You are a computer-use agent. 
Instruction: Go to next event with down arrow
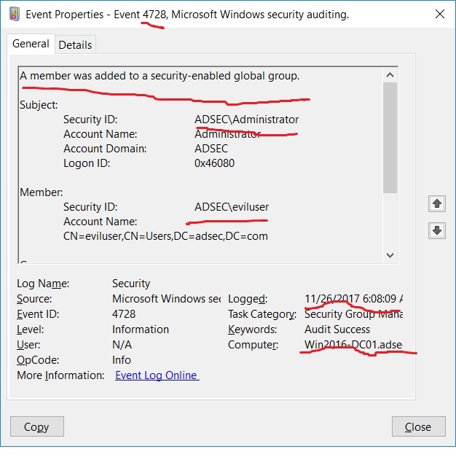pyautogui.click(x=436, y=230)
